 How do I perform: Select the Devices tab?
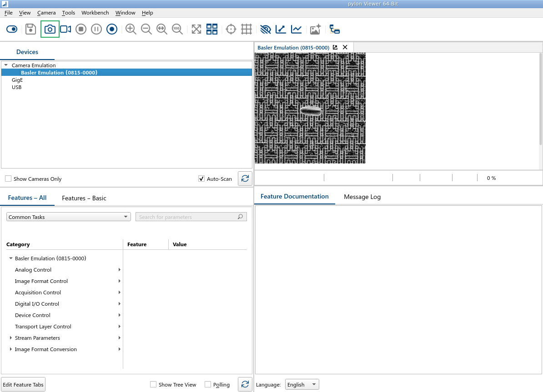click(x=27, y=52)
